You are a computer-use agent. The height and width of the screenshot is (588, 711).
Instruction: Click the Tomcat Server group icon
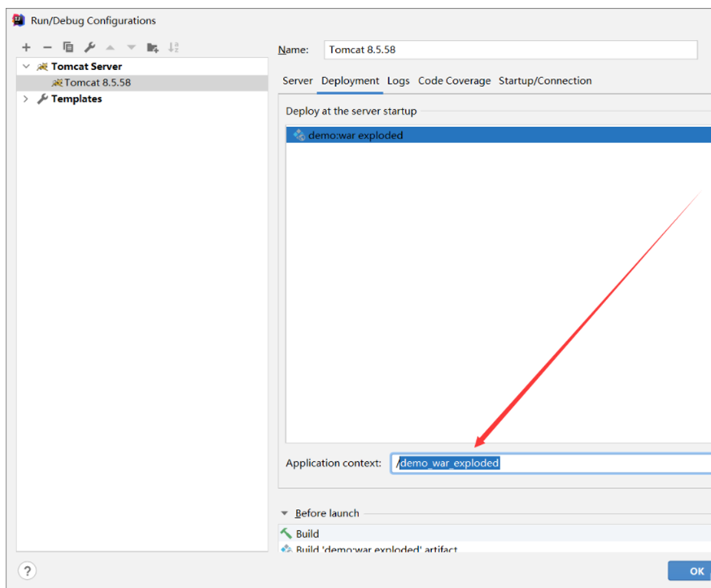tap(42, 67)
